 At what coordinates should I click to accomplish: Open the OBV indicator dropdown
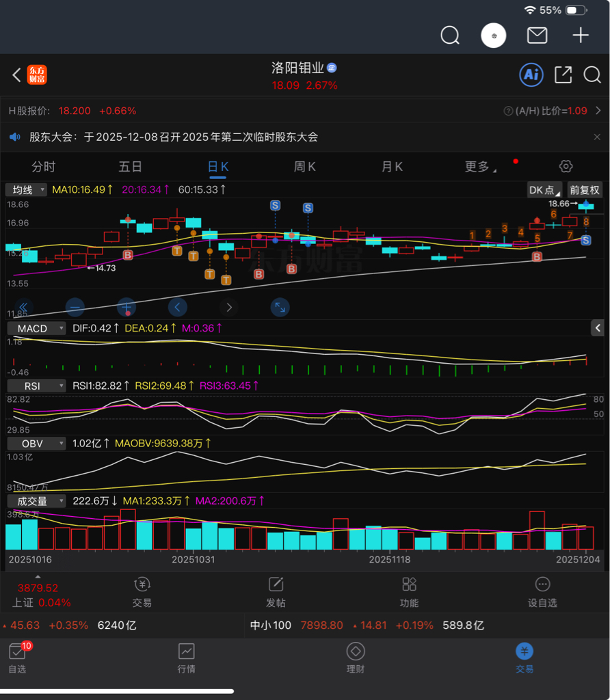(37, 444)
